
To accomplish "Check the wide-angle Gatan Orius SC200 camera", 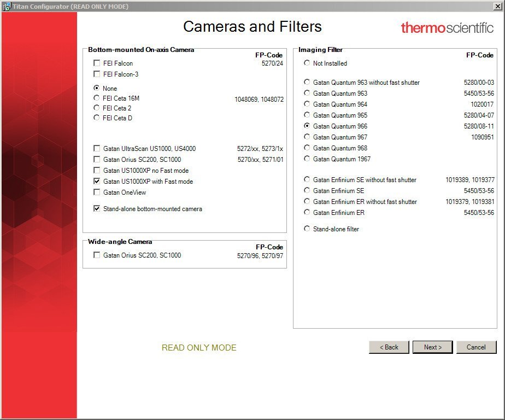I will tap(97, 255).
